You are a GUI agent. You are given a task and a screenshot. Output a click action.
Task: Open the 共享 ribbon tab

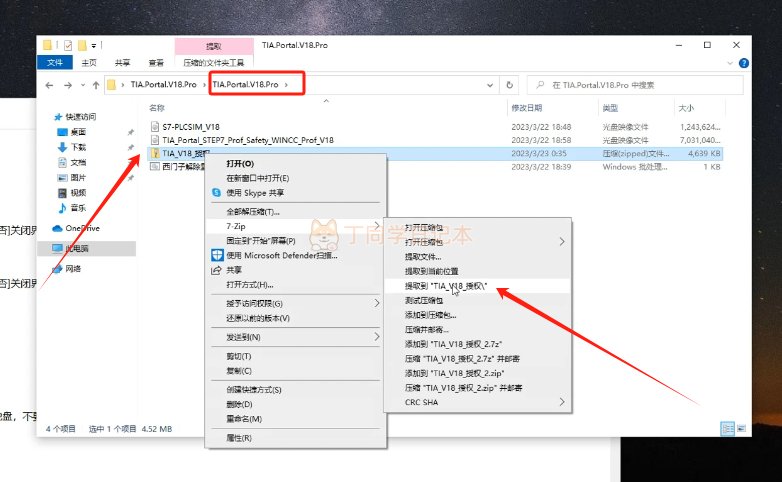pyautogui.click(x=122, y=62)
